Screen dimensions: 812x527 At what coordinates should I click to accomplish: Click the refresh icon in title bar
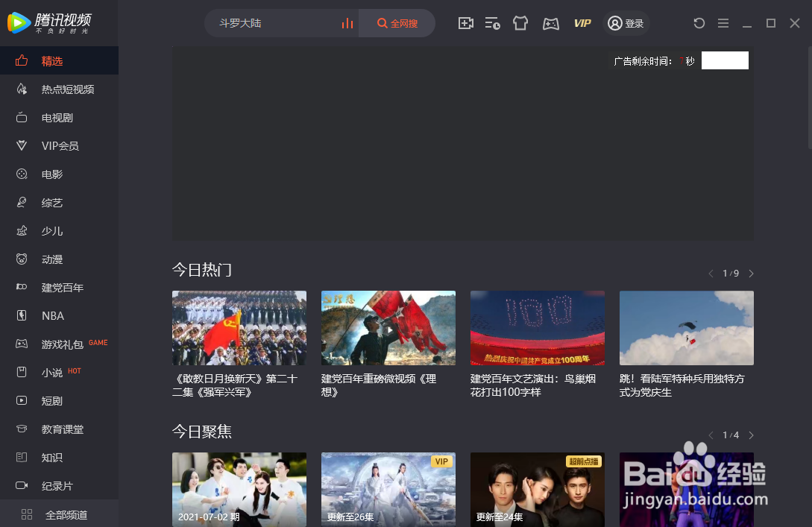699,23
